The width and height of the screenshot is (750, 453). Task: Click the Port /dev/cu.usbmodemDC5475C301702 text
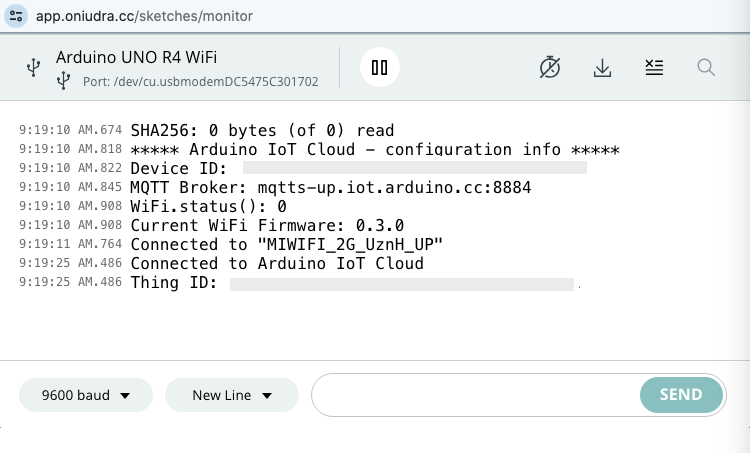[201, 82]
